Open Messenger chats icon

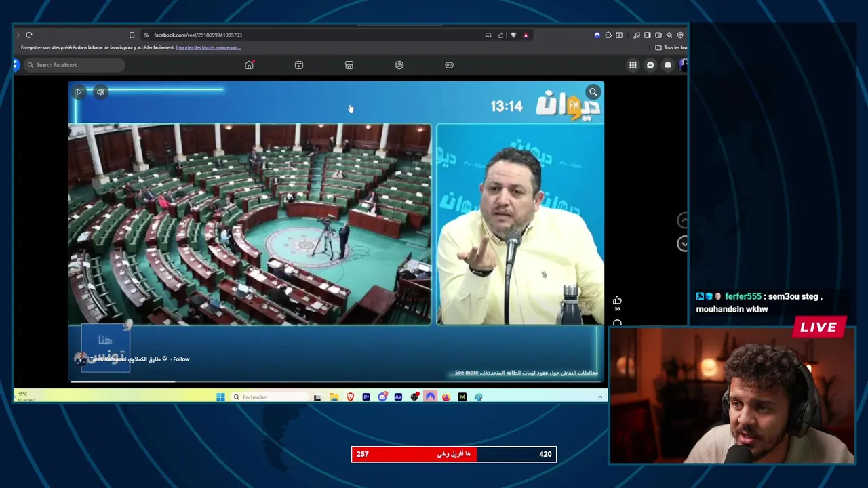click(x=650, y=65)
